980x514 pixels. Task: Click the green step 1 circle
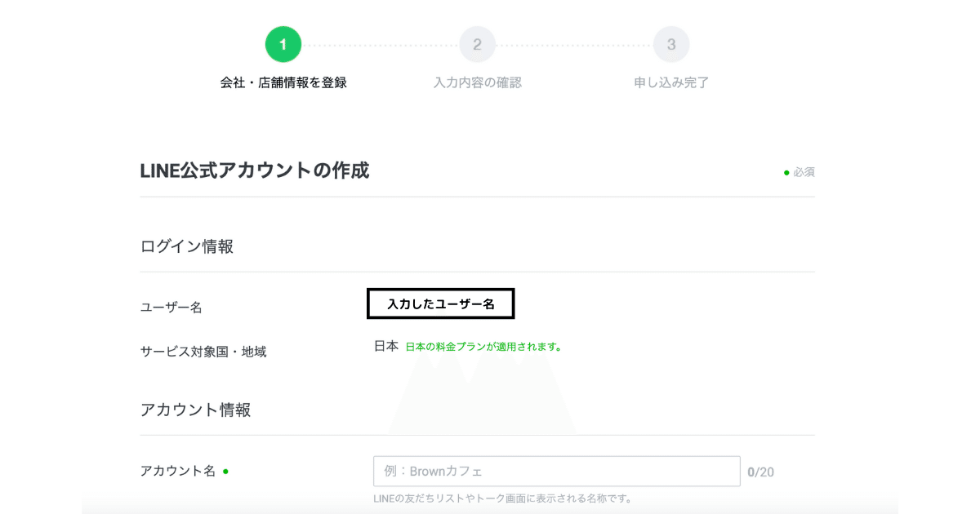283,44
